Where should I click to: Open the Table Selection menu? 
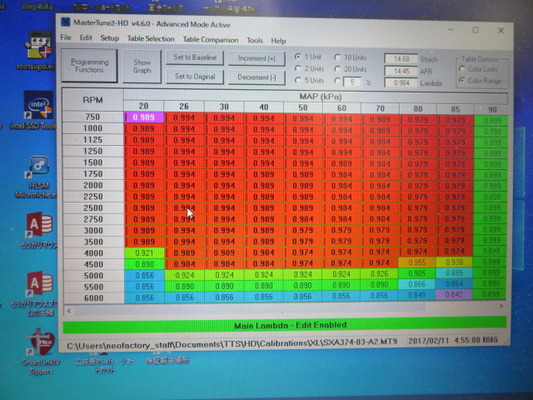(151, 39)
